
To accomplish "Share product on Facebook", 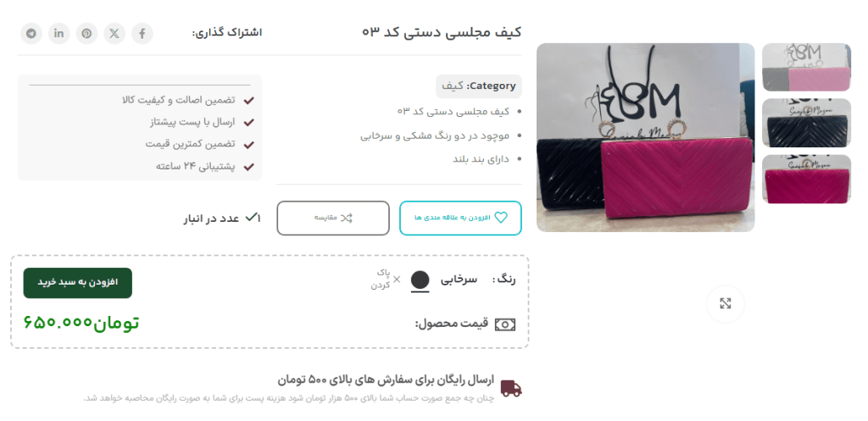I will 142,33.
